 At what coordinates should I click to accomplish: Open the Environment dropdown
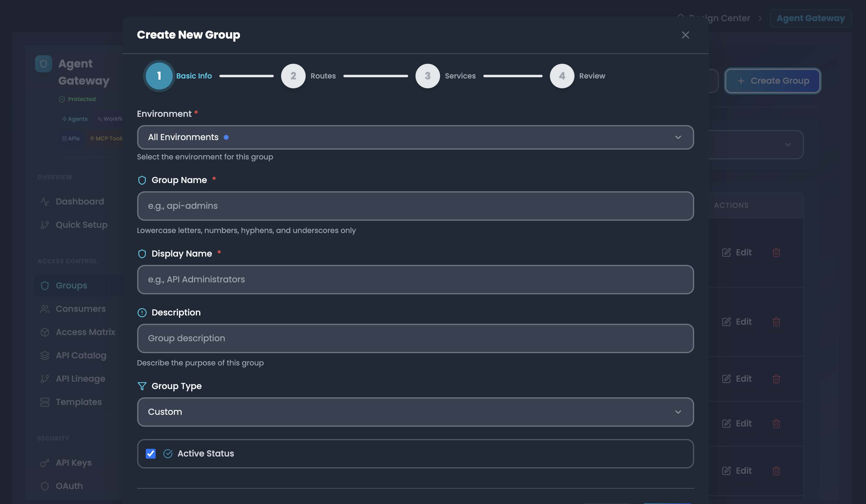pos(415,137)
